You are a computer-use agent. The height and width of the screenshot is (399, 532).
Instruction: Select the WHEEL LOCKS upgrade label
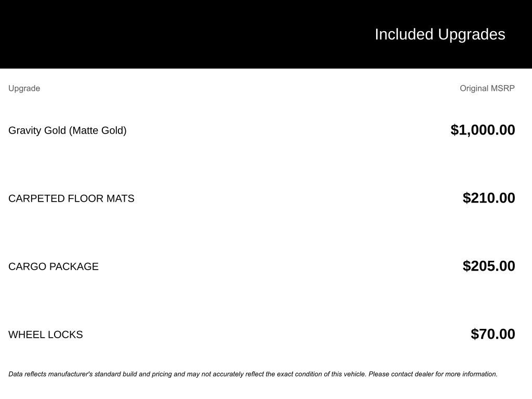click(45, 335)
